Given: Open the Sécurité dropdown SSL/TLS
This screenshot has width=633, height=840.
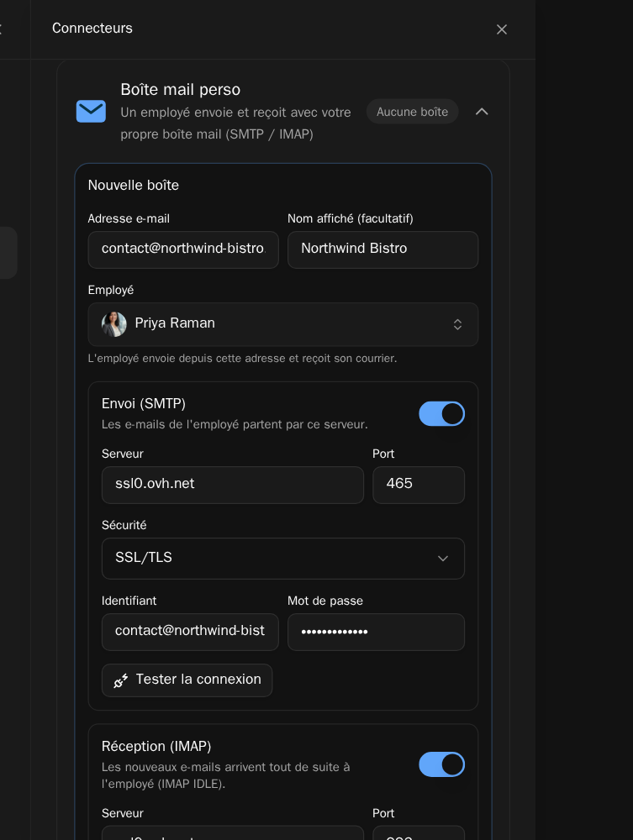Looking at the screenshot, I should 283,559.
